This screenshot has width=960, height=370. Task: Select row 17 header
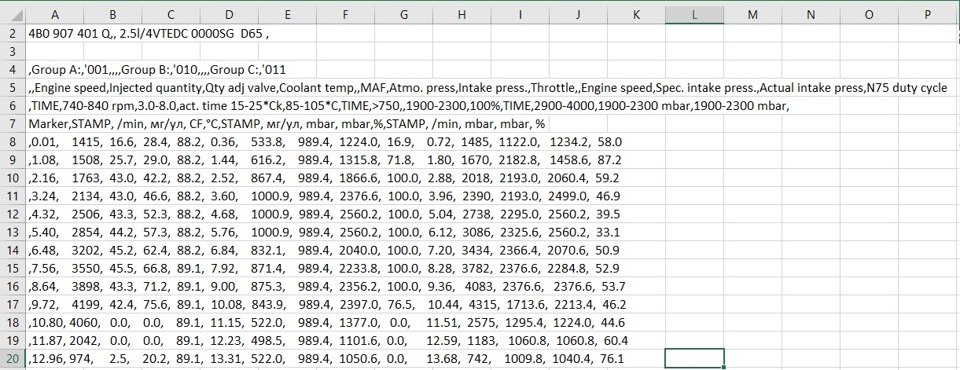(12, 304)
